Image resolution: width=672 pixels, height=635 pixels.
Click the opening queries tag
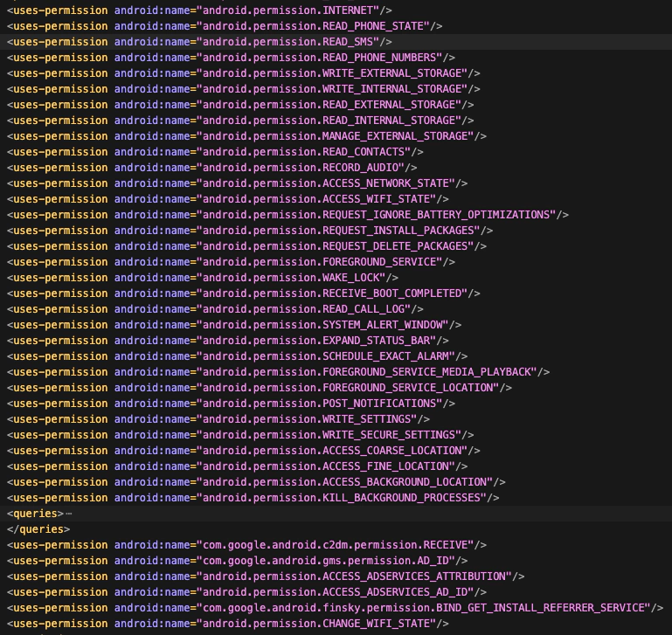coord(35,514)
